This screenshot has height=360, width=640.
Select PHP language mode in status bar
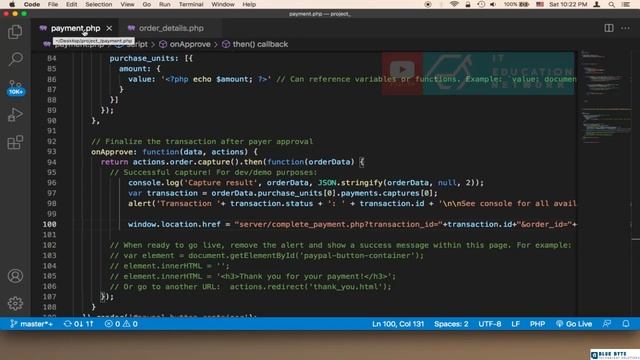pos(537,324)
